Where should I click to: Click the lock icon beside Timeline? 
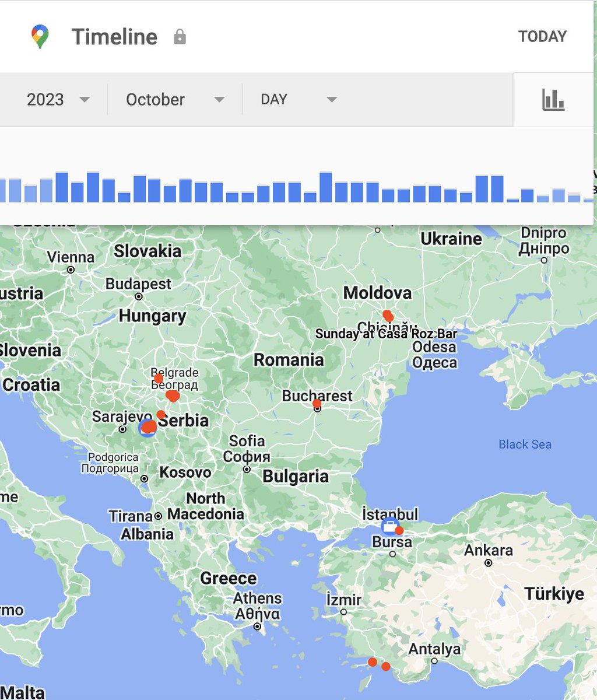pos(180,37)
